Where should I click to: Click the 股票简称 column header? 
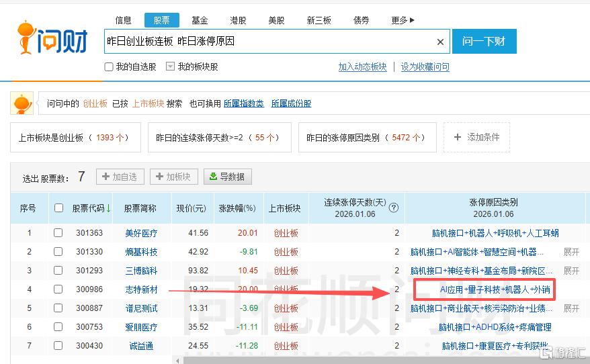click(x=140, y=208)
